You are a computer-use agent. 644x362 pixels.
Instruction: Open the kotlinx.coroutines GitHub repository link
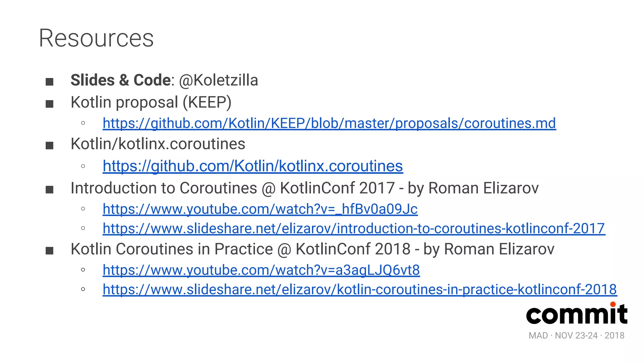click(x=253, y=166)
